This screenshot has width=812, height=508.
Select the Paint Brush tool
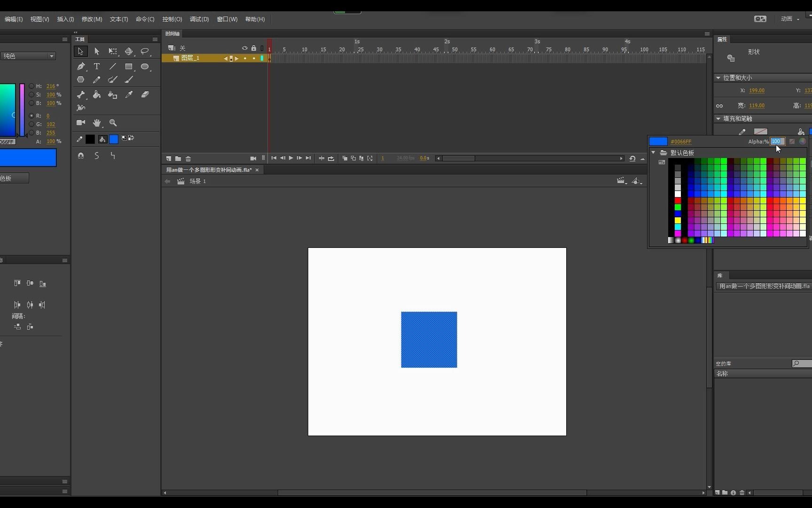click(x=113, y=79)
